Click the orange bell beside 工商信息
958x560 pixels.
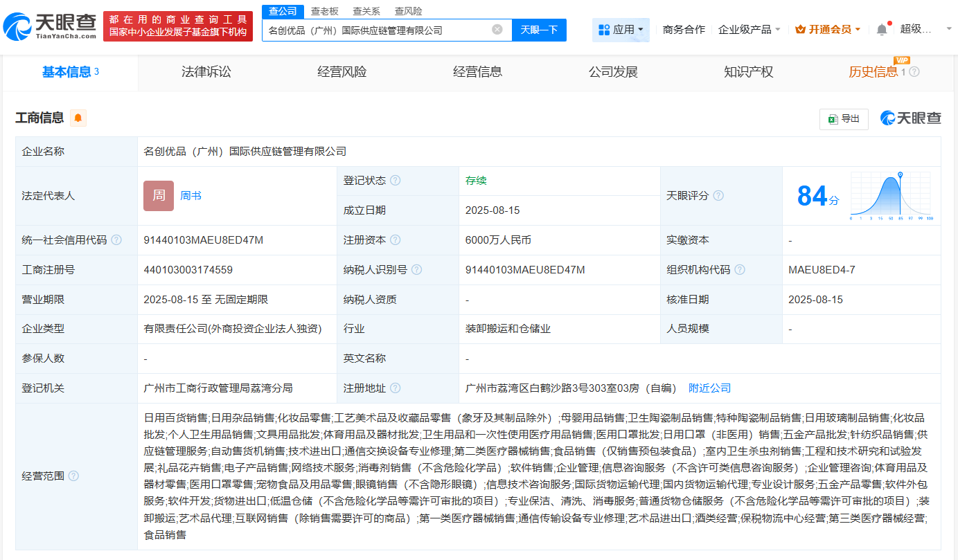pyautogui.click(x=78, y=118)
